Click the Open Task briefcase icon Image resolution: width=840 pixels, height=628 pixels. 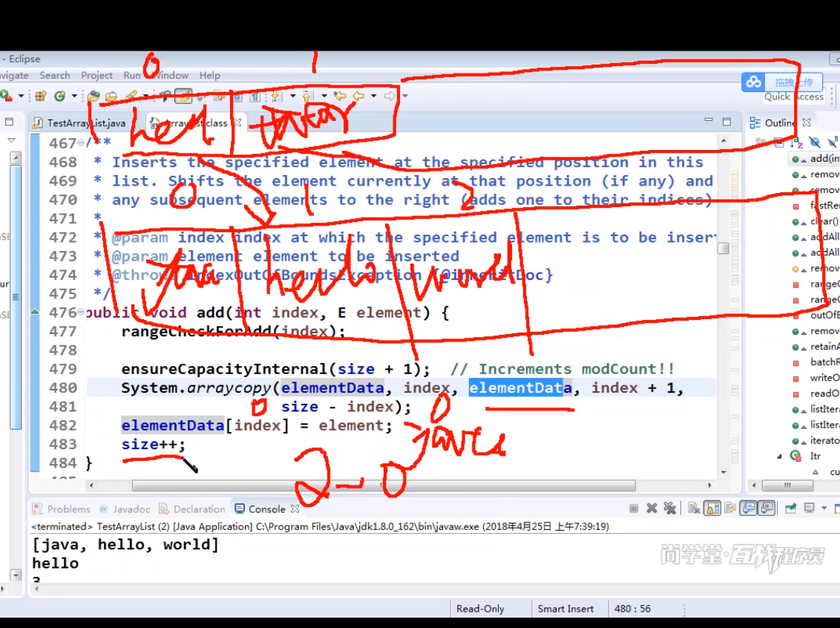[x=111, y=97]
